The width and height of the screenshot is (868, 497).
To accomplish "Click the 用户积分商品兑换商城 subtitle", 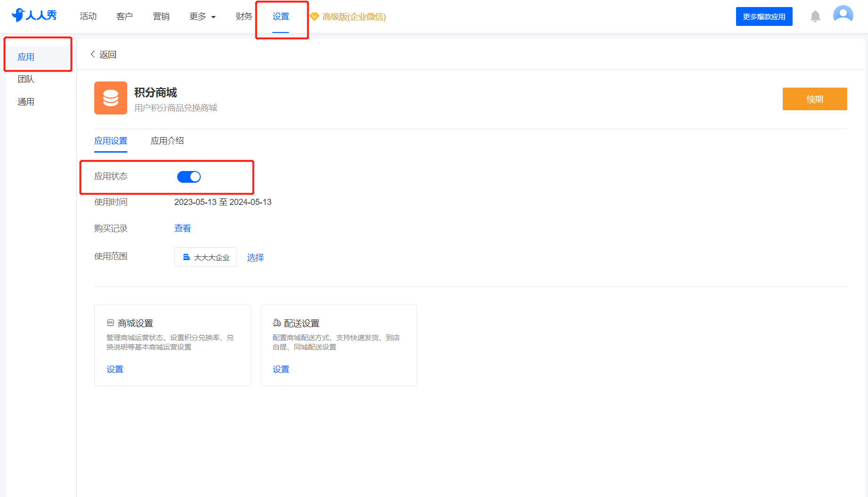I will point(176,108).
